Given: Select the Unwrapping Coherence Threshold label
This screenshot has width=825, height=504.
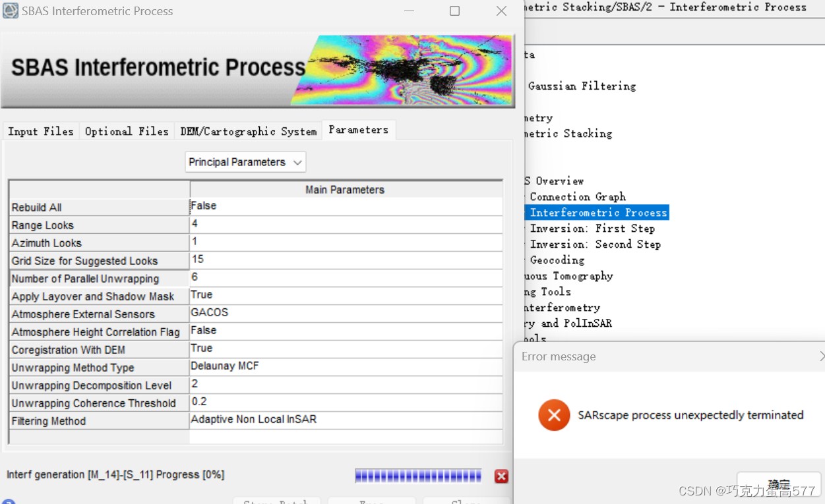Looking at the screenshot, I should [100, 403].
